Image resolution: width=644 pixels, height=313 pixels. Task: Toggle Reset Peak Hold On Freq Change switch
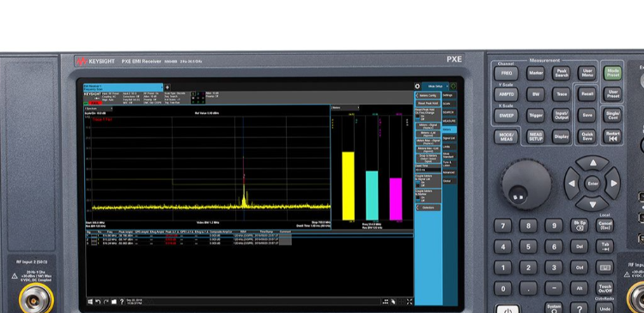418,117
